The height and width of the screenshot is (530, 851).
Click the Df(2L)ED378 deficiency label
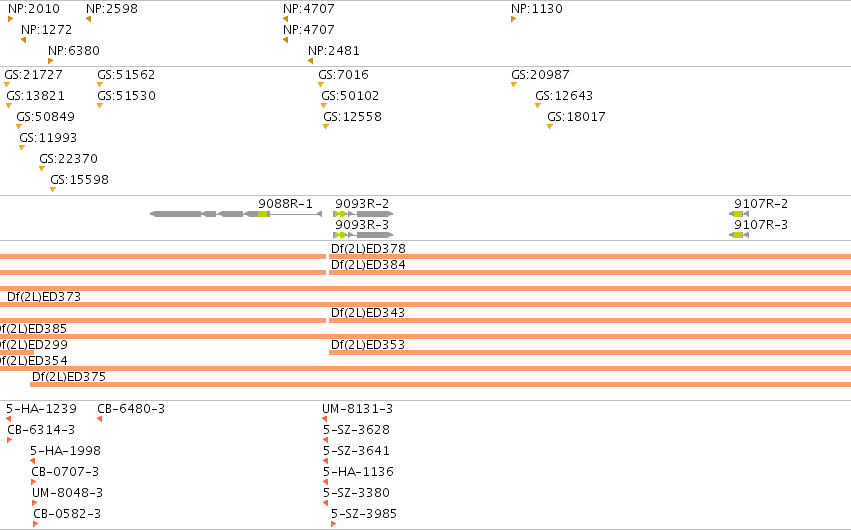pos(369,248)
